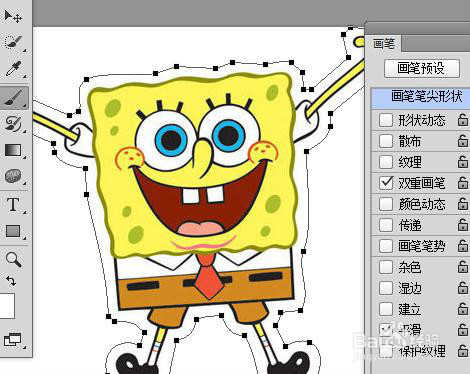Open the 颜色动态 settings label
470x374 pixels.
(x=422, y=204)
